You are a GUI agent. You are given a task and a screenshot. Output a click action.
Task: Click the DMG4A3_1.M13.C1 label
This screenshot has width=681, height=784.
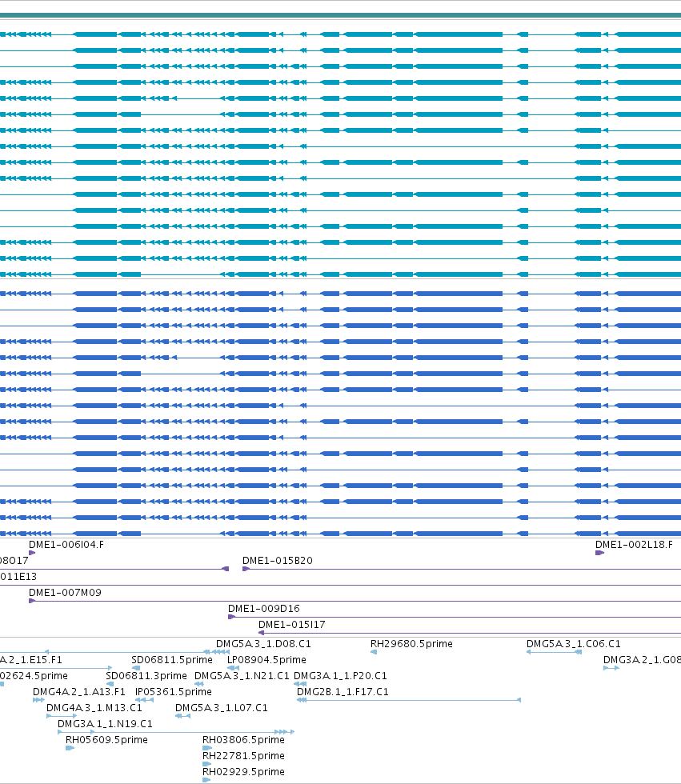pyautogui.click(x=94, y=707)
